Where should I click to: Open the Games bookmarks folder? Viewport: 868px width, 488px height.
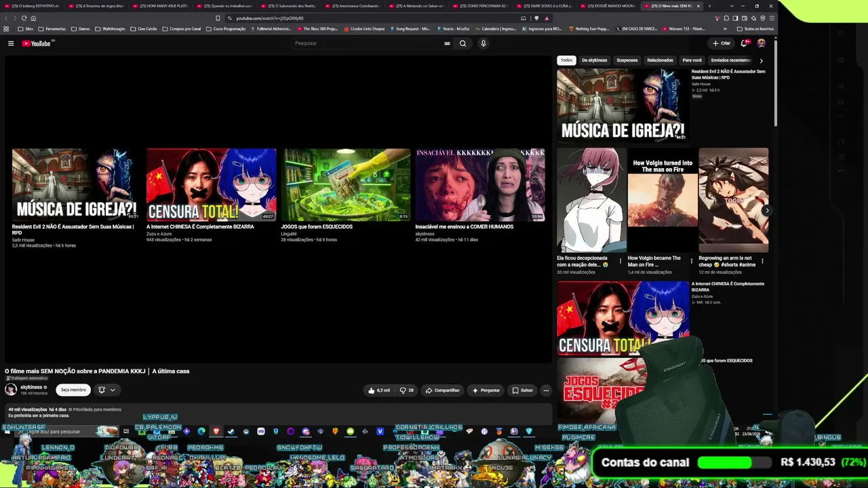point(80,29)
